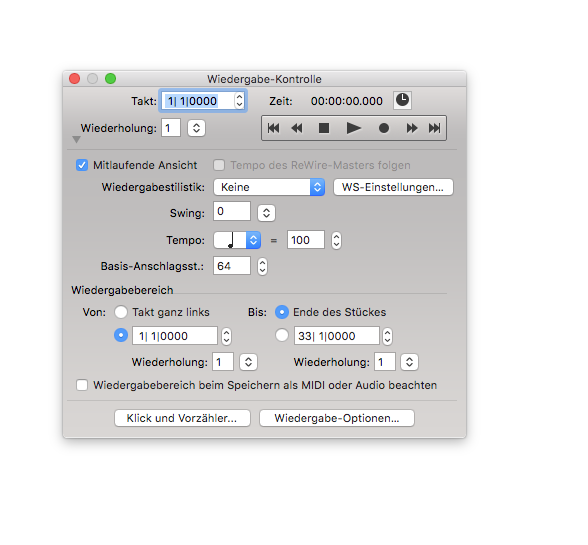The image size is (588, 545).
Task: Click the record circle icon
Action: click(384, 128)
